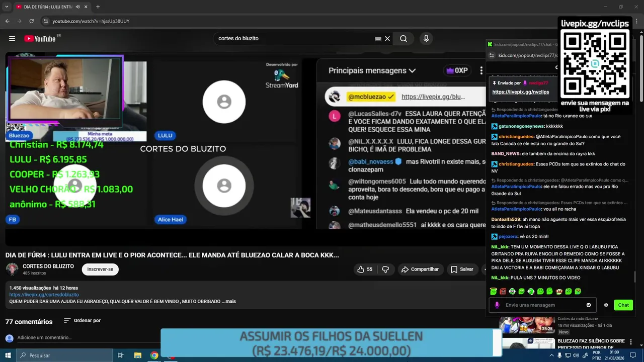The height and width of the screenshot is (362, 644).
Task: Click the Kick chat voice message microphone
Action: (x=497, y=305)
